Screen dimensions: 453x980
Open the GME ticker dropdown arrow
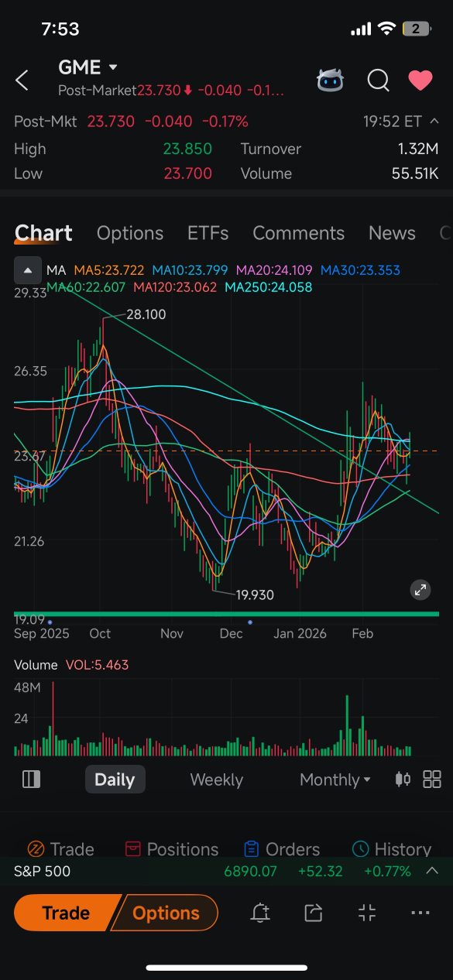(x=113, y=67)
